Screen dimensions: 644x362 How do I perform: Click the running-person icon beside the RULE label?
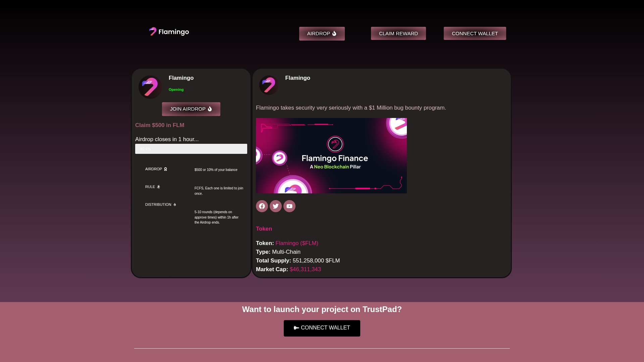point(159,187)
